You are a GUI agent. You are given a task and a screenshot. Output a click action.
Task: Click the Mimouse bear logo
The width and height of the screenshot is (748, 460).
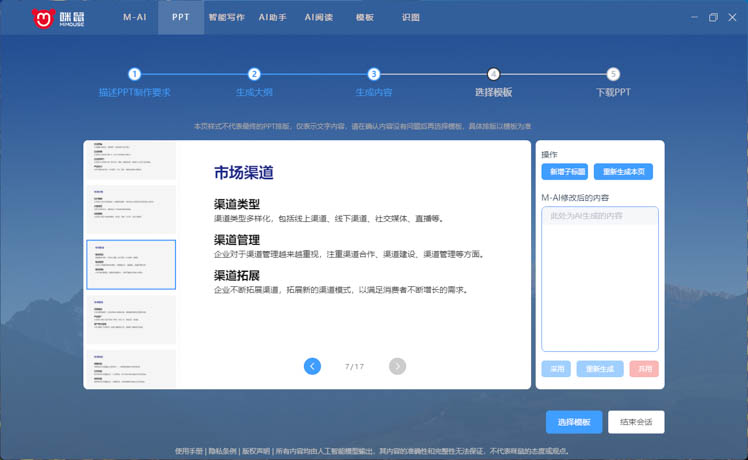43,18
